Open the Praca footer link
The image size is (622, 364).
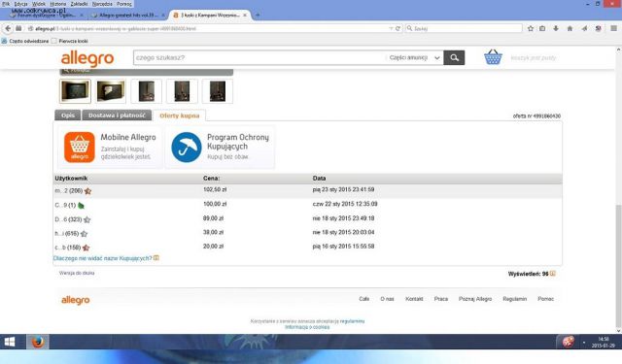tap(441, 299)
